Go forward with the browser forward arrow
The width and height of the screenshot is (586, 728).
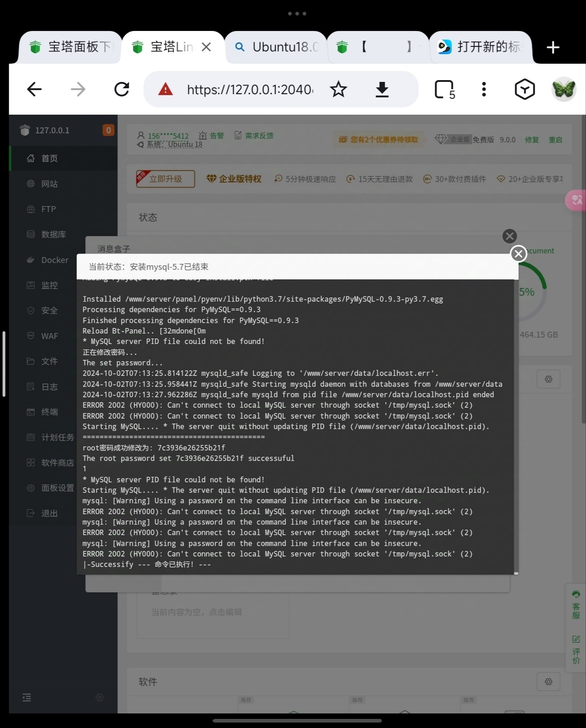(x=78, y=89)
